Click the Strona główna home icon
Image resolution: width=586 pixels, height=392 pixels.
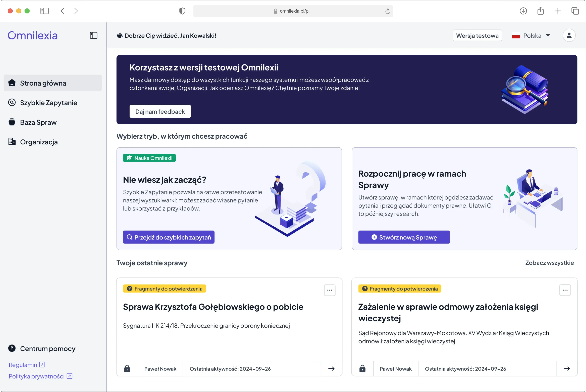pyautogui.click(x=12, y=83)
